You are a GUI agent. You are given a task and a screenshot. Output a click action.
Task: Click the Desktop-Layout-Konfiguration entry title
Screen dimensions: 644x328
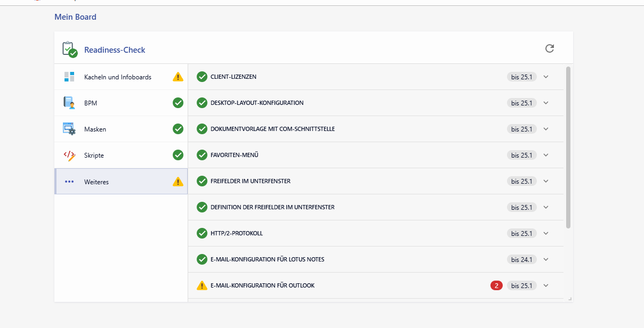[x=257, y=103]
